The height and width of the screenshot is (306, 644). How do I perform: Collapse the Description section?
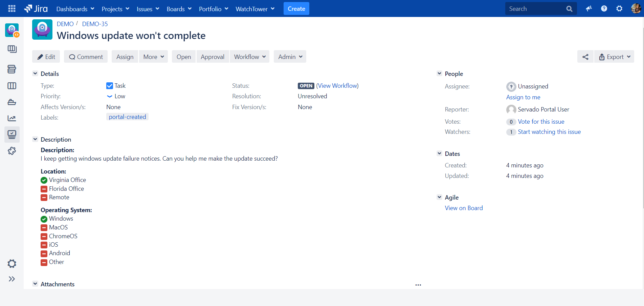pyautogui.click(x=35, y=139)
